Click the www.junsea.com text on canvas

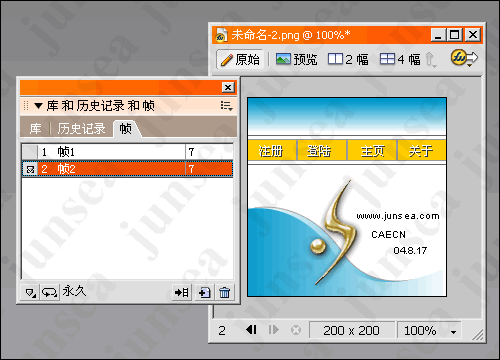tap(398, 216)
